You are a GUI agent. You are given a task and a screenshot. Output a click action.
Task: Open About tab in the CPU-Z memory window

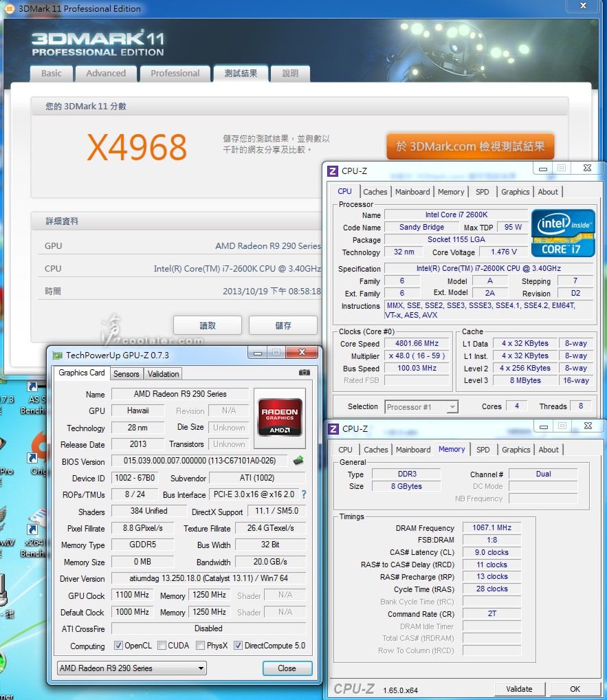549,450
